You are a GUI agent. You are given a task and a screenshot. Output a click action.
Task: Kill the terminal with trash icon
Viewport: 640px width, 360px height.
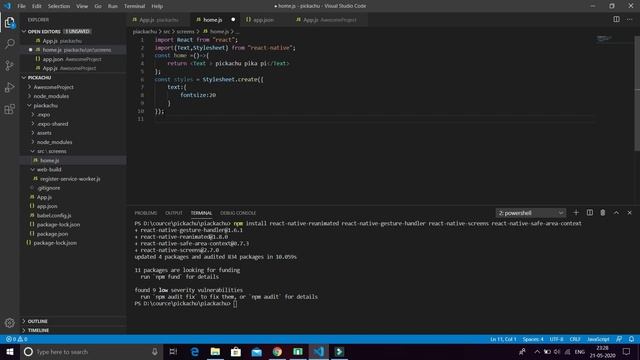pyautogui.click(x=602, y=213)
